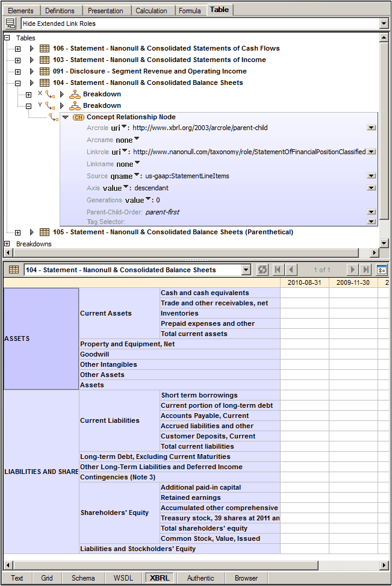
Task: Open the Hide Extended Link Roles dropdown
Action: pyautogui.click(x=384, y=23)
